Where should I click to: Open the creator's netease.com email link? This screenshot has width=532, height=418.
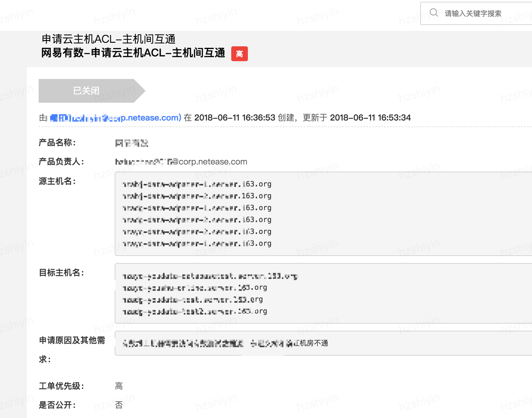(x=116, y=118)
